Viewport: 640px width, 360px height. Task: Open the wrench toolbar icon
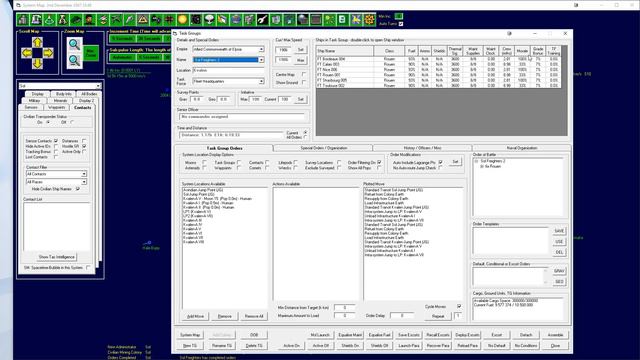tap(262, 19)
